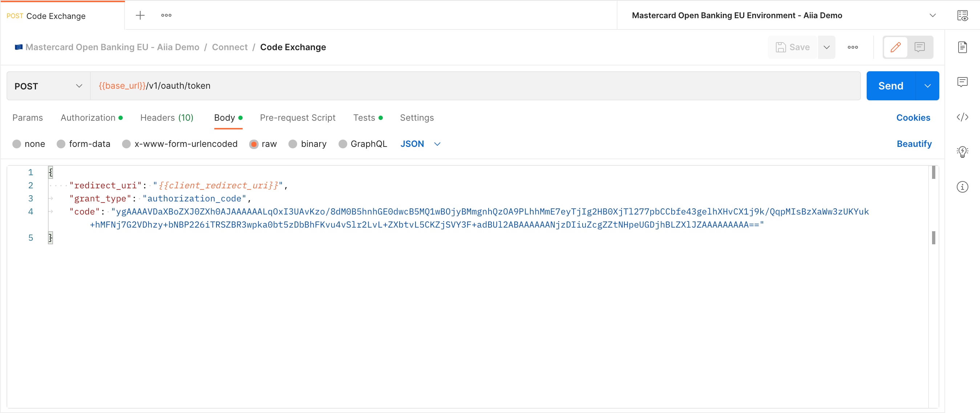980x413 pixels.
Task: Click the Beautify link
Action: [914, 144]
